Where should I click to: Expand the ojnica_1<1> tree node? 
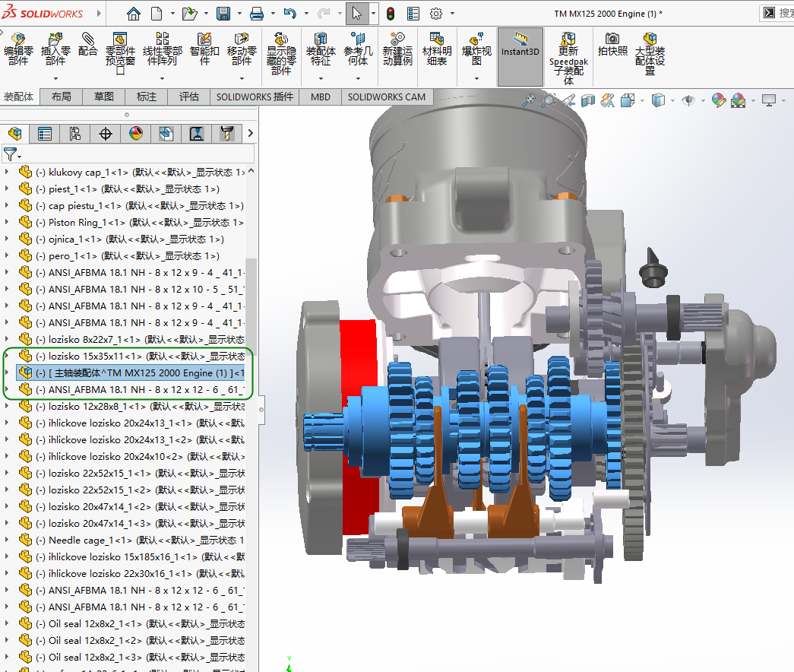pos(7,239)
